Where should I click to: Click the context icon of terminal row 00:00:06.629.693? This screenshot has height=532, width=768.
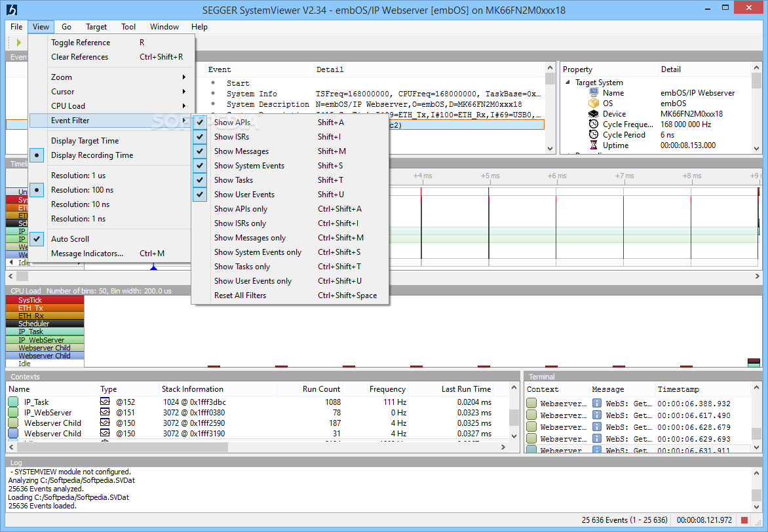(531, 438)
